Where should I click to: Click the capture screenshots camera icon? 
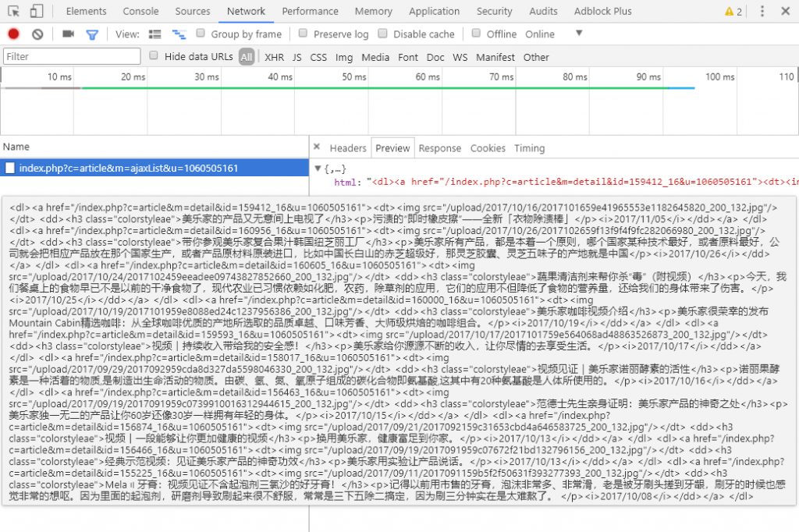point(68,34)
